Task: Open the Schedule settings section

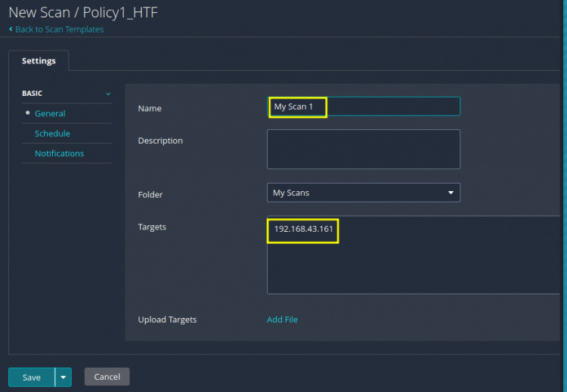Action: (52, 134)
